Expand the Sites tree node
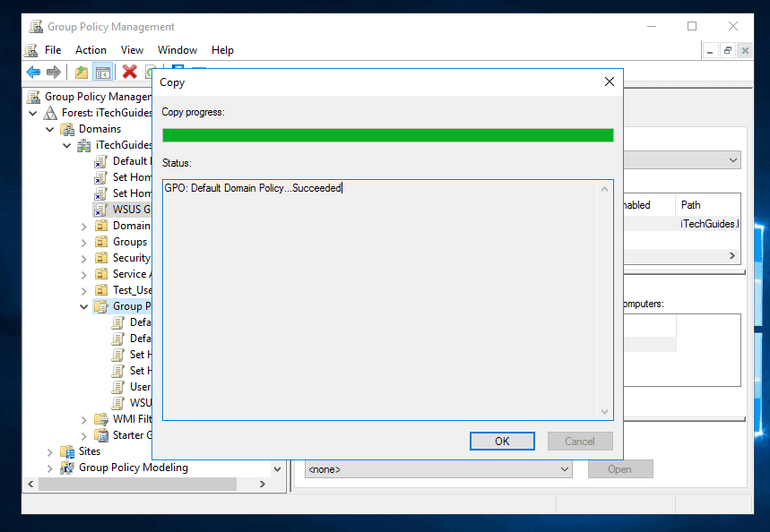Image resolution: width=770 pixels, height=532 pixels. [49, 452]
